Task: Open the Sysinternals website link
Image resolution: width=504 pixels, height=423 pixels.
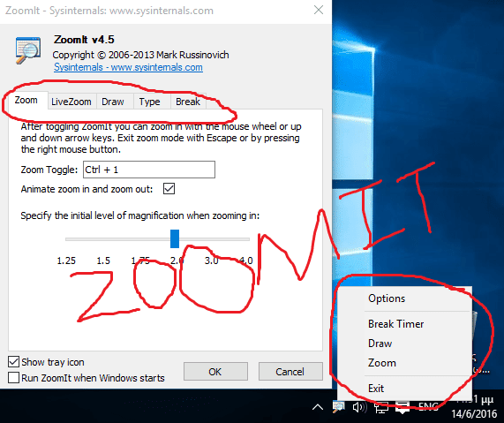Action: [128, 67]
